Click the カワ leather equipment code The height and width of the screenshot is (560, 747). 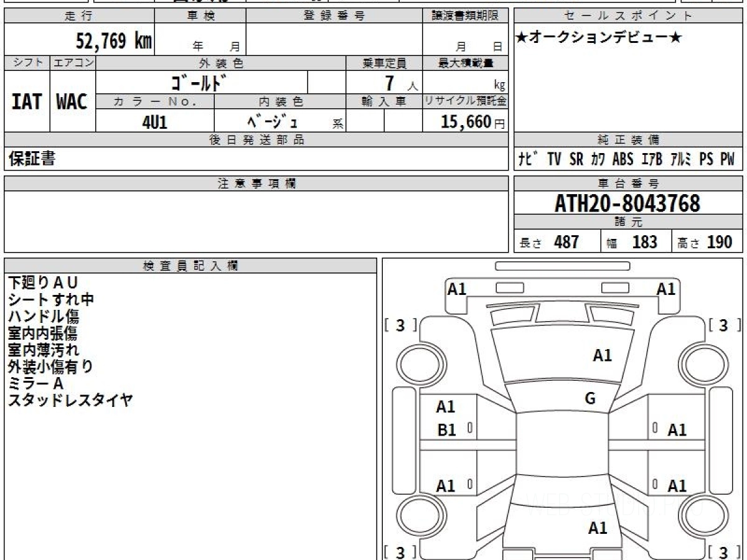598,159
